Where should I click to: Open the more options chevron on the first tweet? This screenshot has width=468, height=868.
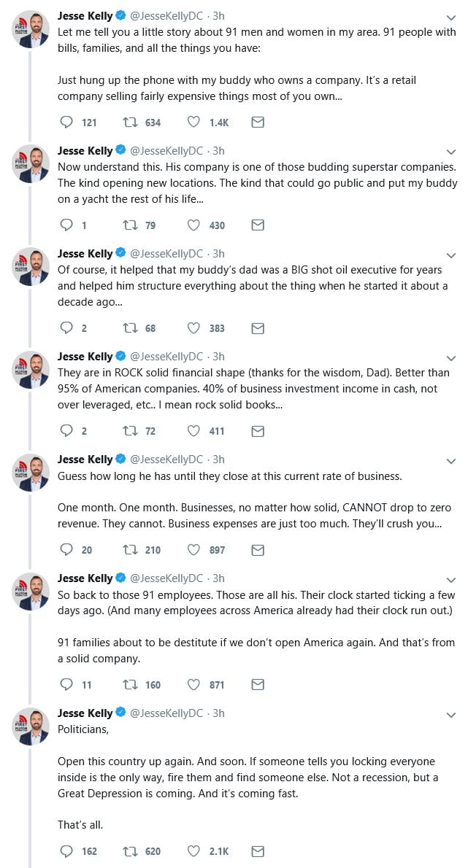[450, 18]
